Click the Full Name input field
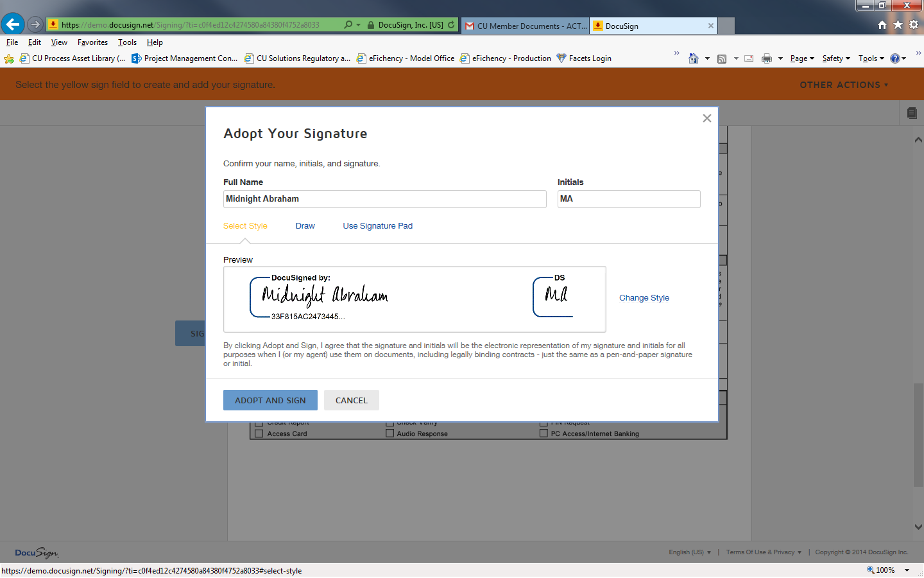The image size is (924, 578). pos(385,199)
